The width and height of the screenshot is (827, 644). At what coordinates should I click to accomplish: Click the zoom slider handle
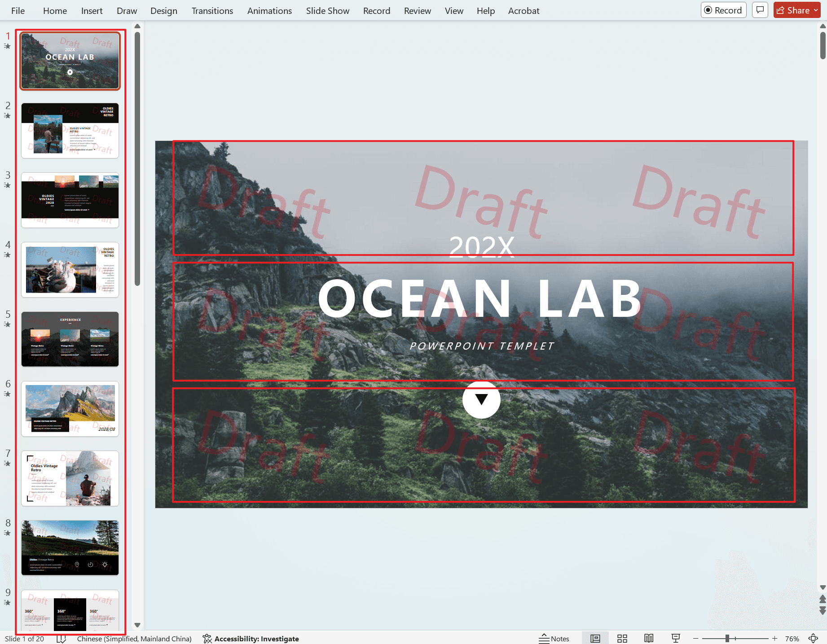click(x=727, y=639)
